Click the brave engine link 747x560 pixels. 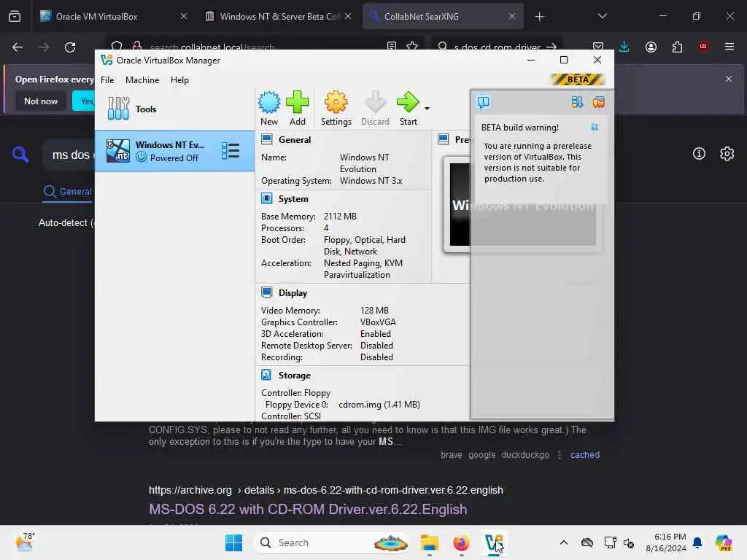click(x=451, y=455)
